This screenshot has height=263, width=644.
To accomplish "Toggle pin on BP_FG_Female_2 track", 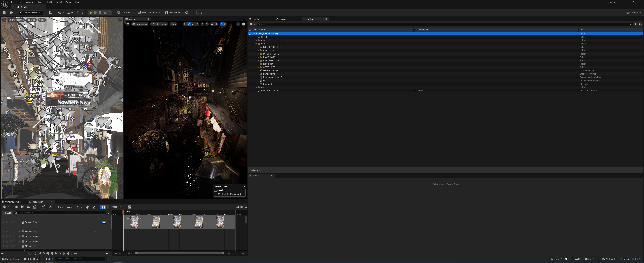I will coord(4,241).
